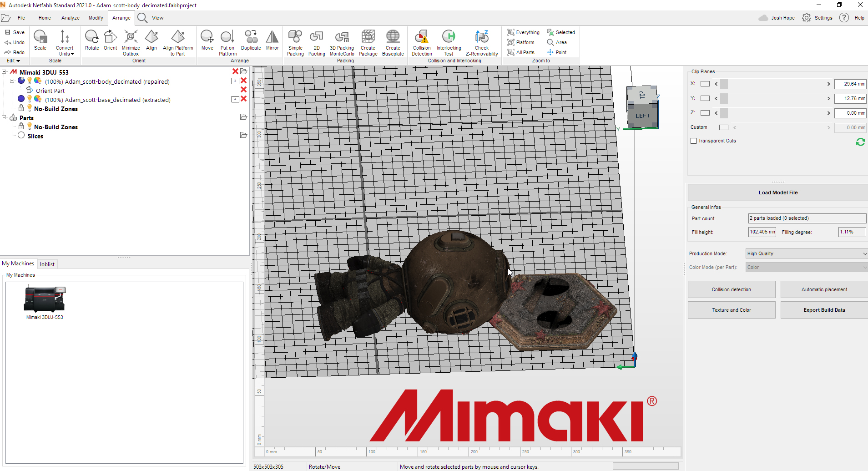
Task: Collapse the Mimaki 3DUJ-553 tree node
Action: [x=4, y=71]
